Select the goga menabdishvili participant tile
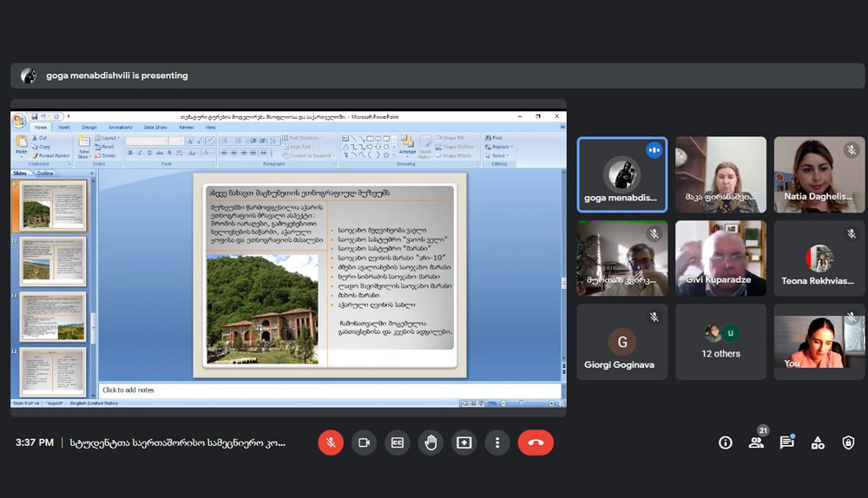 click(x=621, y=174)
